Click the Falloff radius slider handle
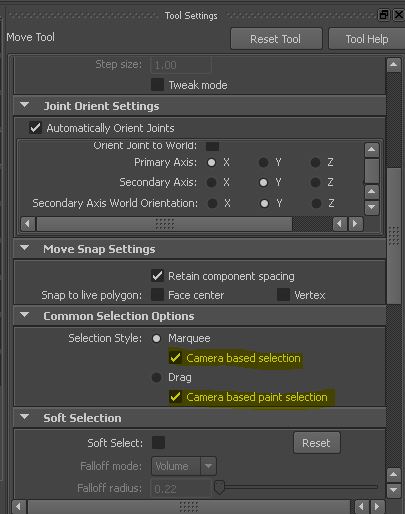 [219, 487]
